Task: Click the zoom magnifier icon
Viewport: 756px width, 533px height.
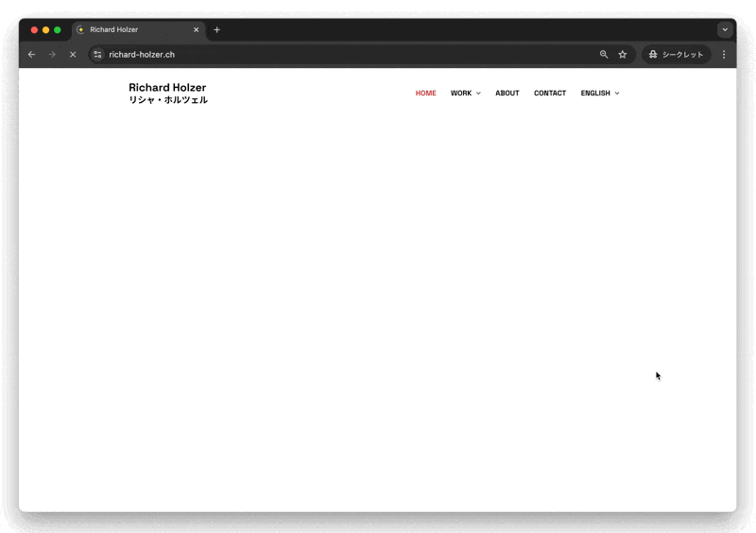Action: coord(604,55)
